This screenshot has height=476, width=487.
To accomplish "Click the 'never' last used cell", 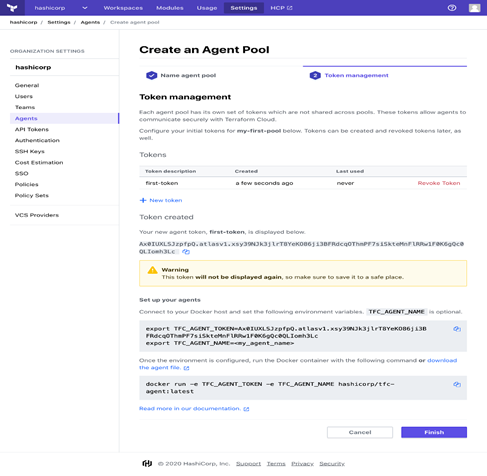I will (345, 183).
